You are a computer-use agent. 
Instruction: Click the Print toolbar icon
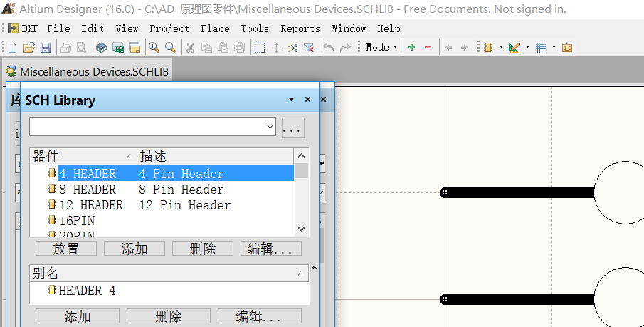click(65, 48)
